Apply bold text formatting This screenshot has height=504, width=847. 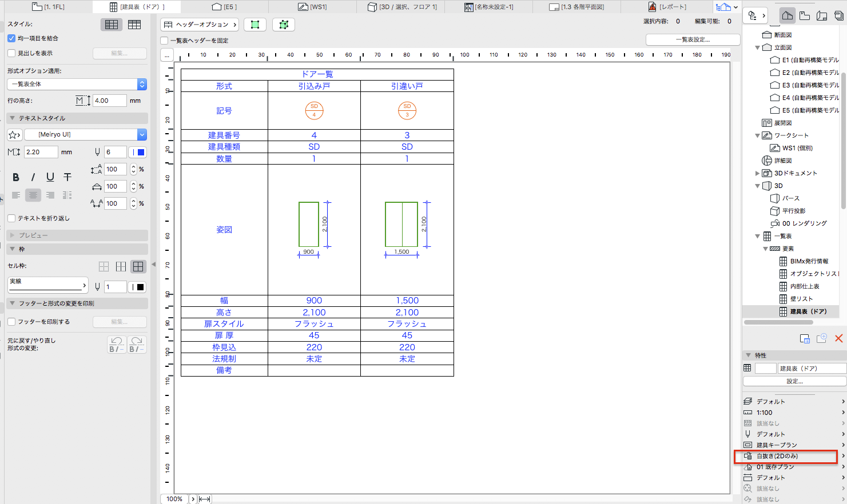pyautogui.click(x=16, y=177)
